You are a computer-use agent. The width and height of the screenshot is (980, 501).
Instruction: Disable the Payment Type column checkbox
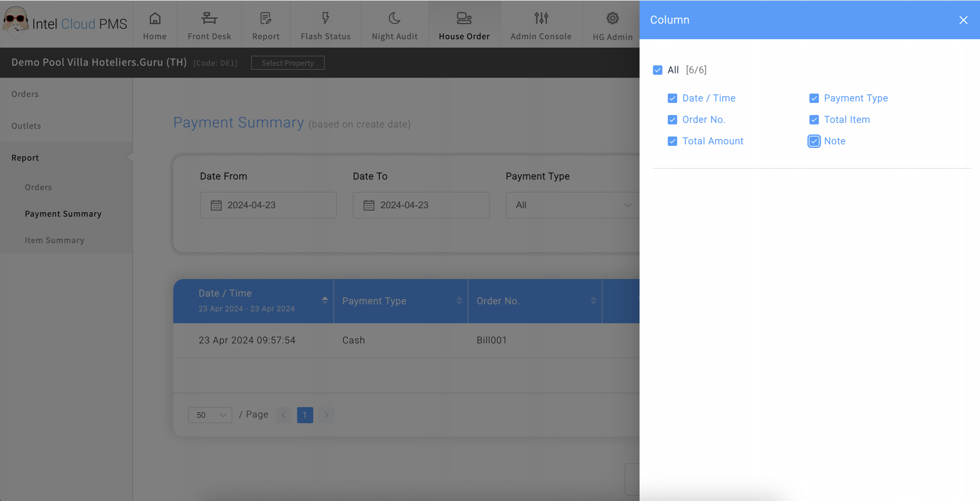click(x=814, y=99)
